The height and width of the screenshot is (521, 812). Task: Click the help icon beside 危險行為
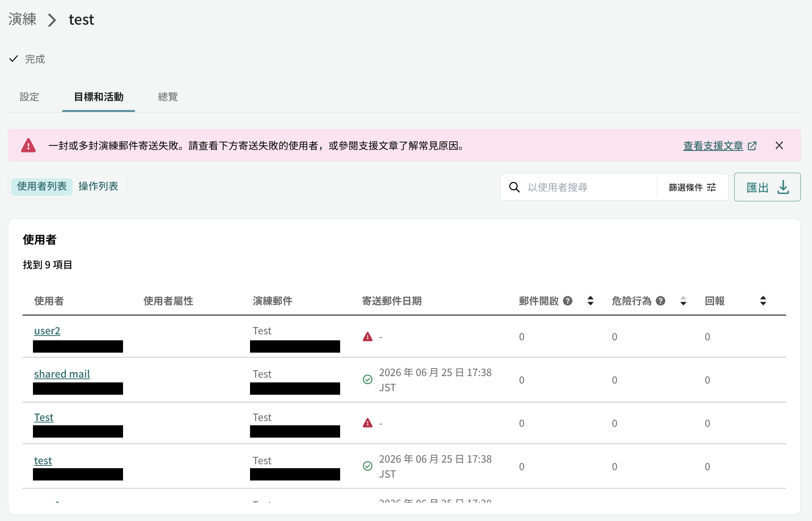click(x=660, y=301)
